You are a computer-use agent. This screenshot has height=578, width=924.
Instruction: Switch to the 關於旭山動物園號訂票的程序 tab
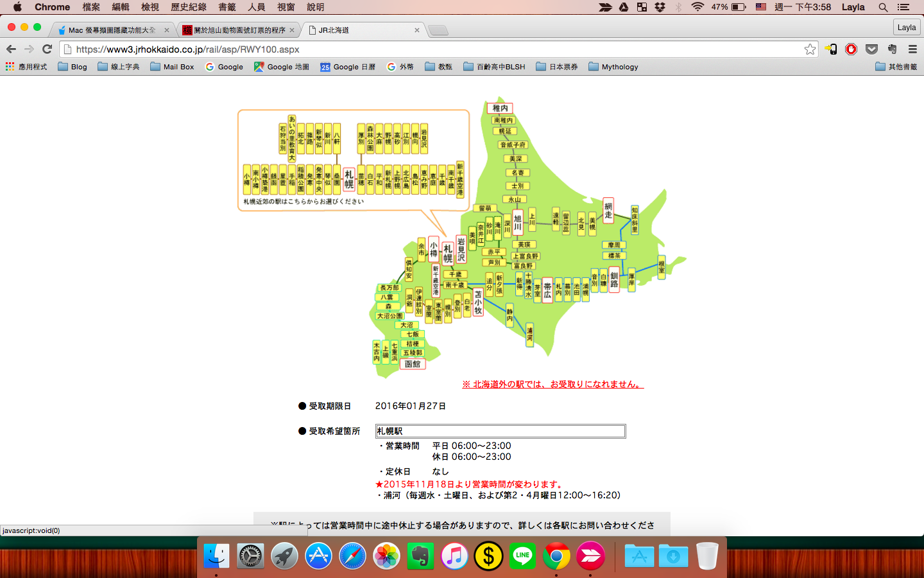coord(239,30)
